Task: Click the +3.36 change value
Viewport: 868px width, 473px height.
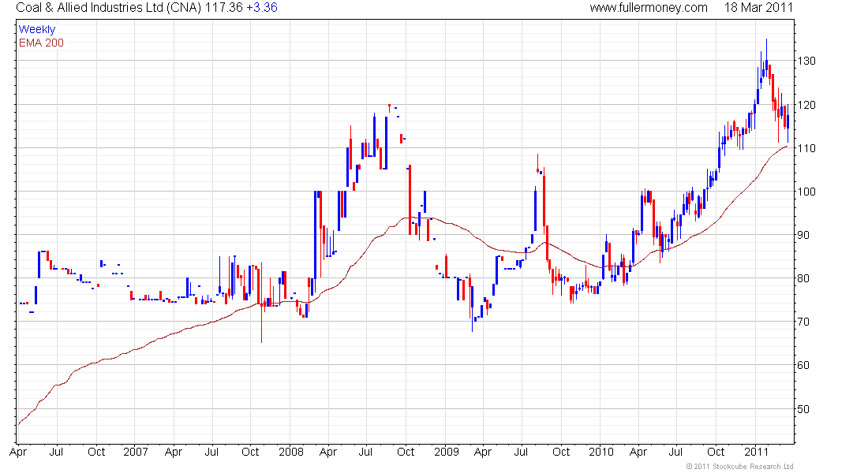Action: pyautogui.click(x=262, y=8)
